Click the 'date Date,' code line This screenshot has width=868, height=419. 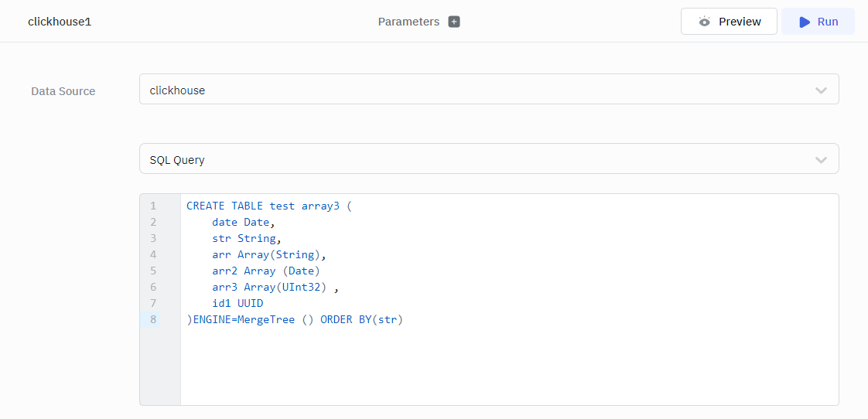(x=243, y=222)
